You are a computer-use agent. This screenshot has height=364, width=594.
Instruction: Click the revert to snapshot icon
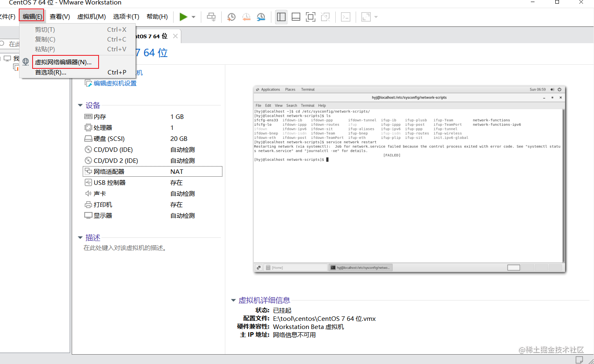[x=246, y=17]
